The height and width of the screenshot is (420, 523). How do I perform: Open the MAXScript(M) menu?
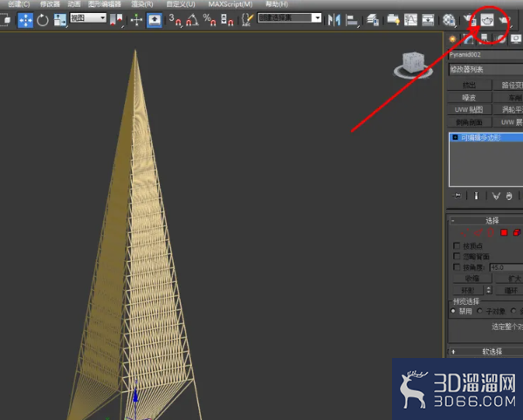coord(231,4)
